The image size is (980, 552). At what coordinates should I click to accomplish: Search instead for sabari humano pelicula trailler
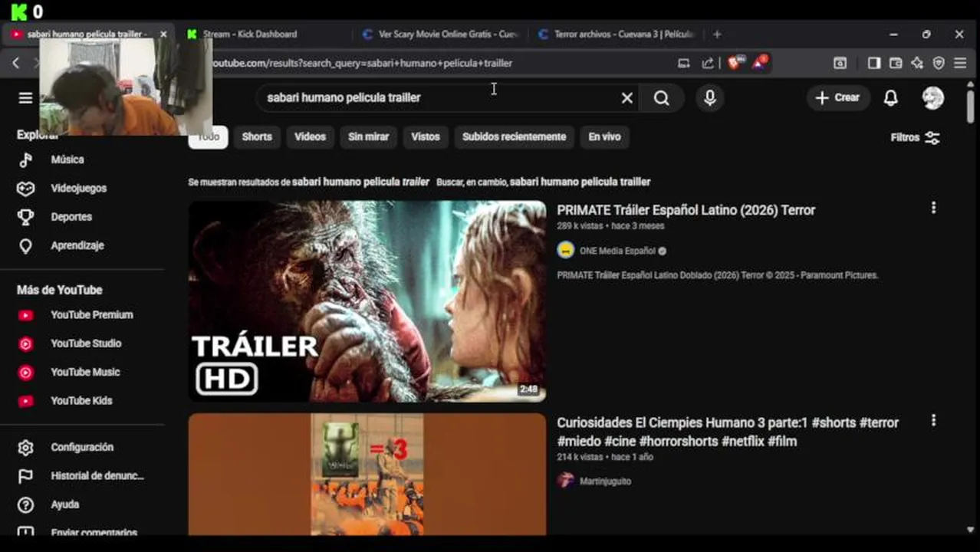pyautogui.click(x=580, y=182)
